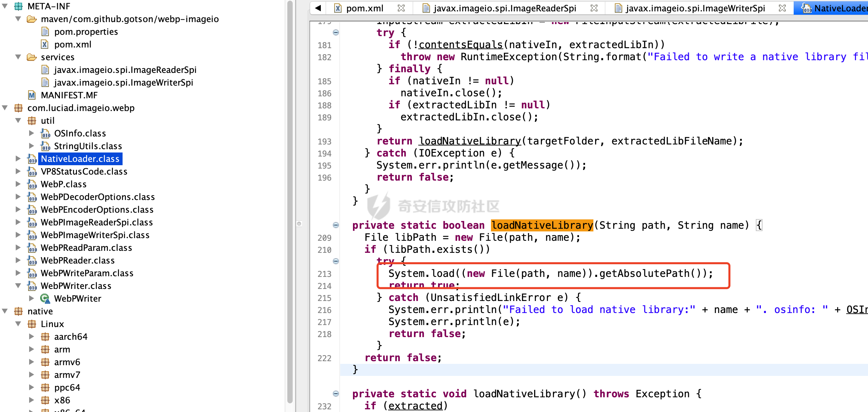
Task: Fold the loadNativeLibrary(String path) method
Action: [x=336, y=225]
